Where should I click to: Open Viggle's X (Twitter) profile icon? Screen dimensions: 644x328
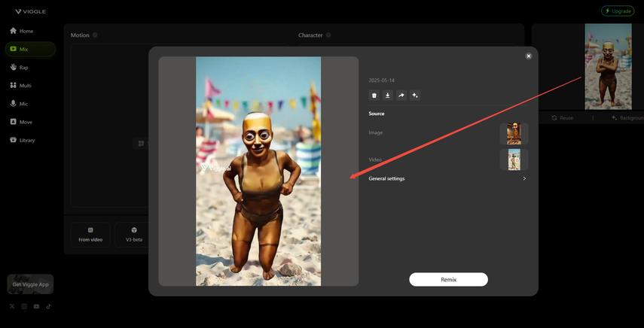tap(12, 306)
